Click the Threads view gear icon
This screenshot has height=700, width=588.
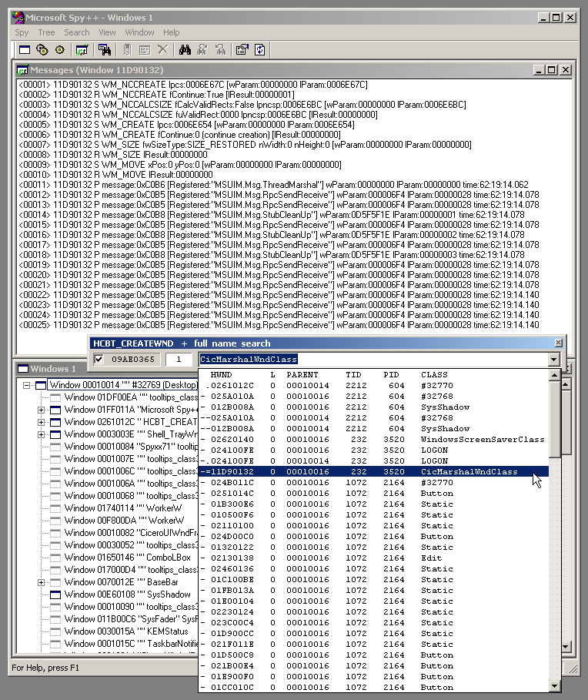click(59, 50)
